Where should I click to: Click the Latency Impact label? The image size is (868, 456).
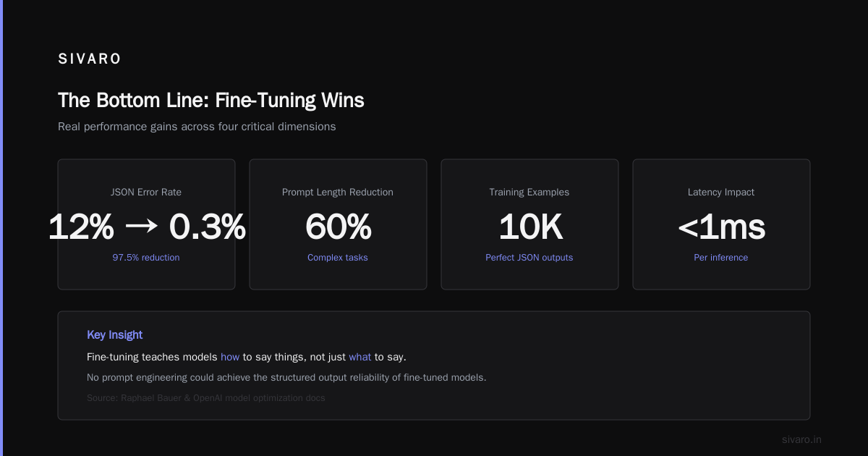tap(721, 193)
